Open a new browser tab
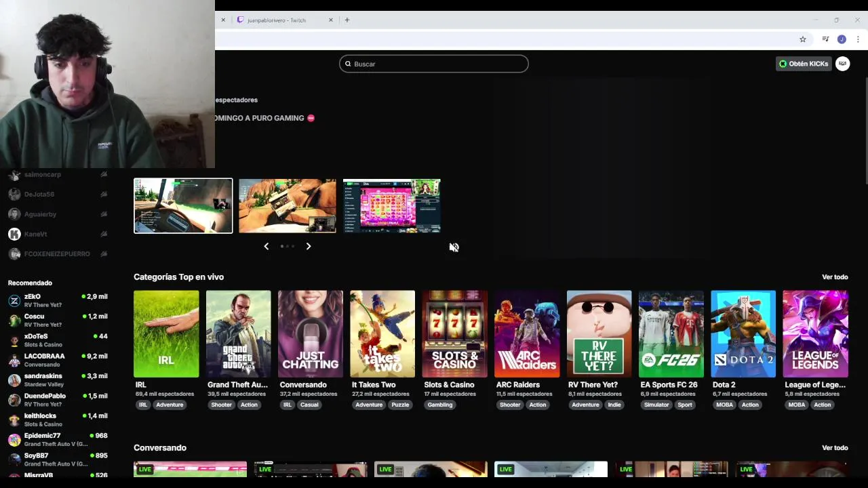This screenshot has width=868, height=488. tap(347, 20)
